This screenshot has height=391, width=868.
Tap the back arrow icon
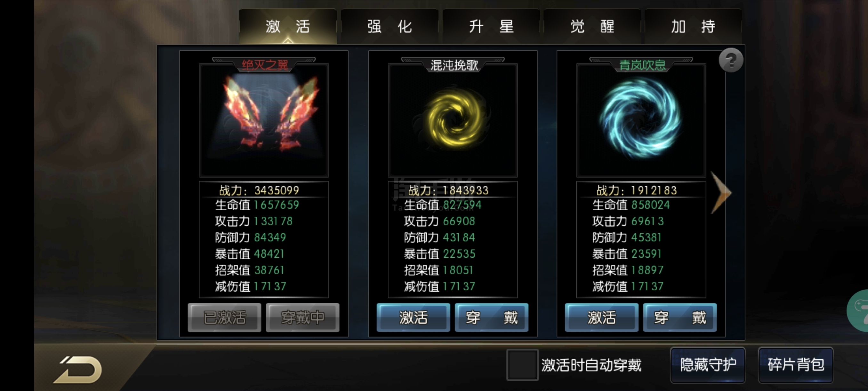click(x=78, y=370)
